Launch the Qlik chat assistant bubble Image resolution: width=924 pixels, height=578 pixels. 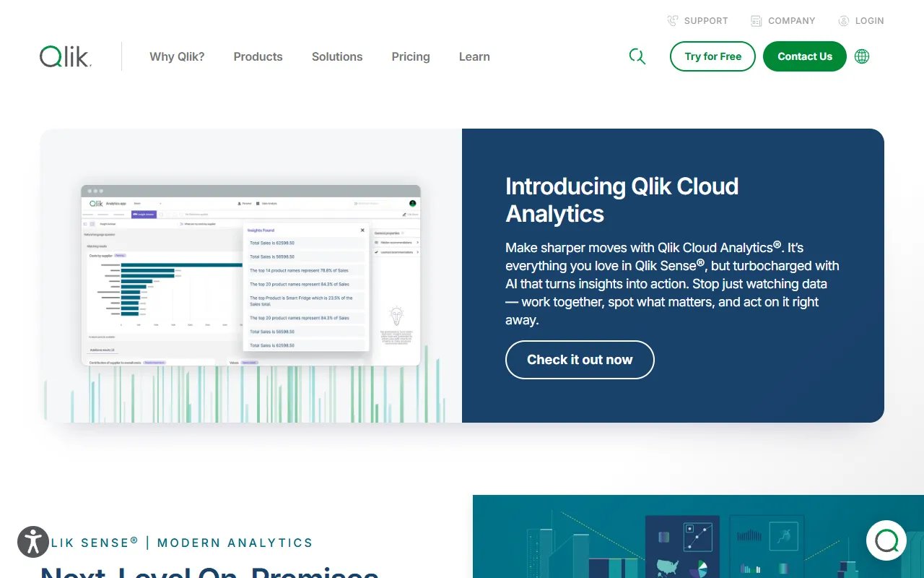tap(886, 540)
